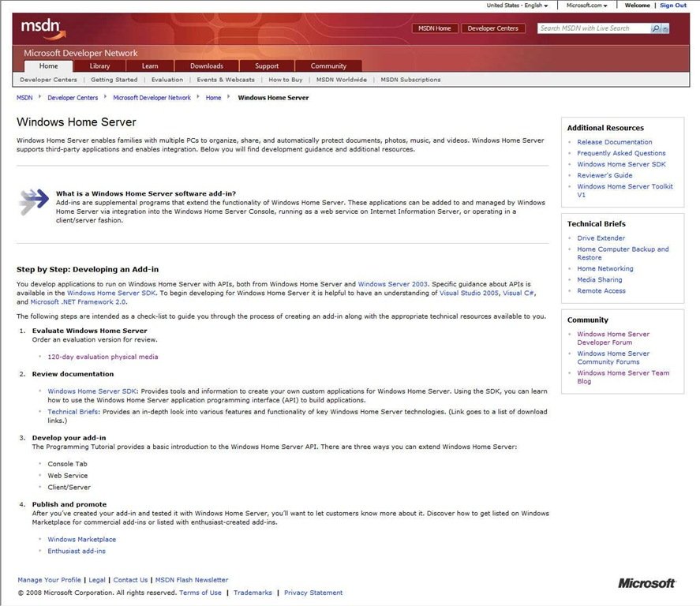Open the MSDN Flash Newsletter link
This screenshot has height=606, width=700.
point(192,580)
